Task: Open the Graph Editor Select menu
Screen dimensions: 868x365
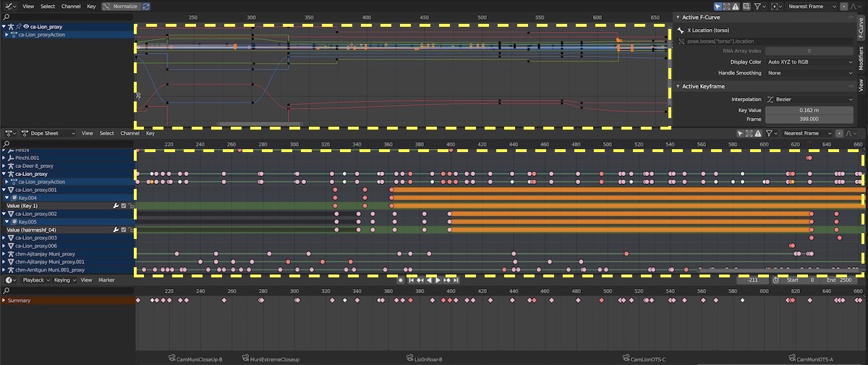Action: 48,6
